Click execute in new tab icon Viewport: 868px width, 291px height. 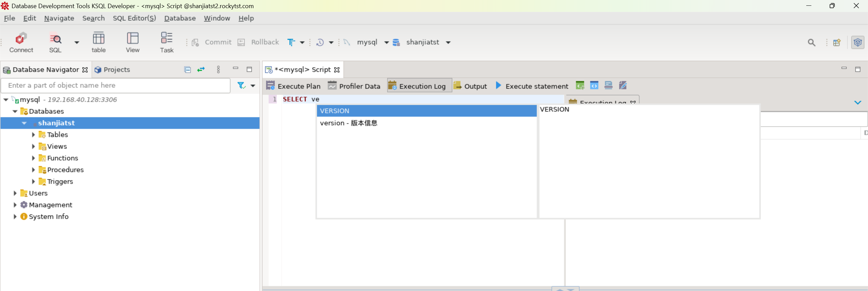580,85
